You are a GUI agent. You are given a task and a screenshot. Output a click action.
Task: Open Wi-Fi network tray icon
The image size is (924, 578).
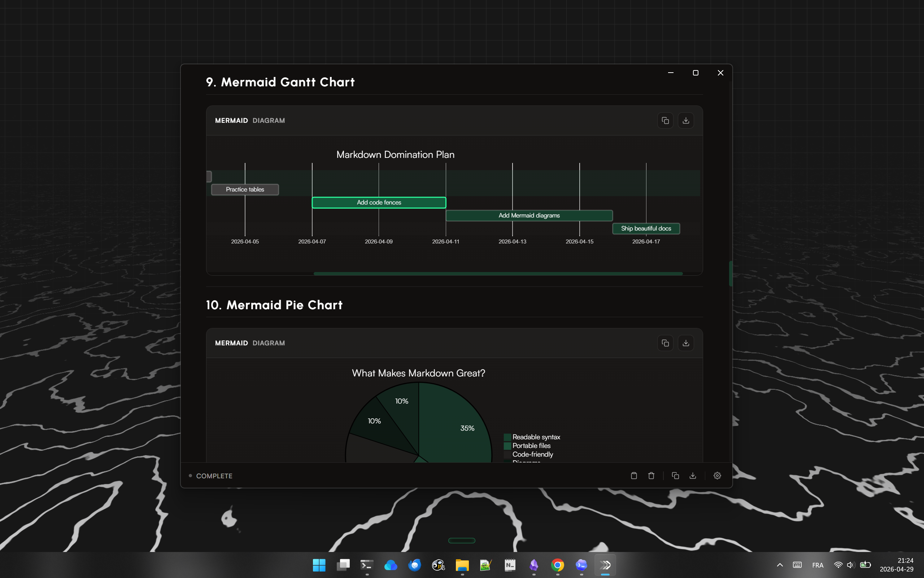point(838,565)
